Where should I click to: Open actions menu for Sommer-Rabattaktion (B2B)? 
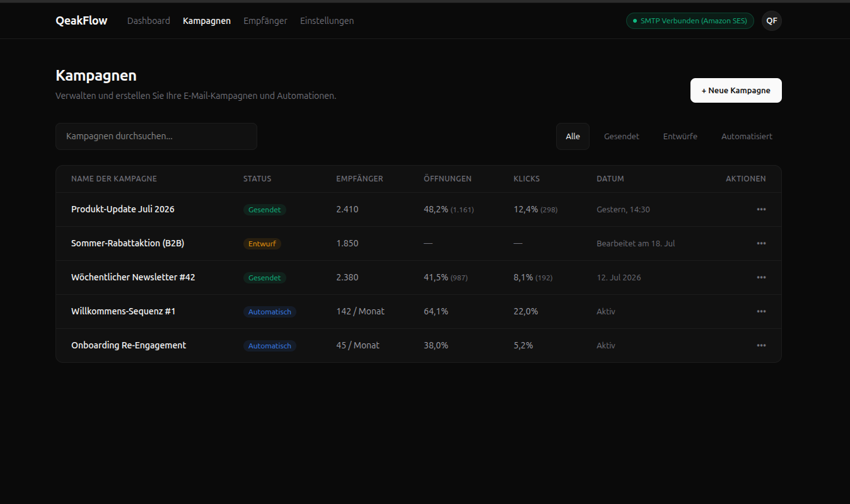(761, 243)
